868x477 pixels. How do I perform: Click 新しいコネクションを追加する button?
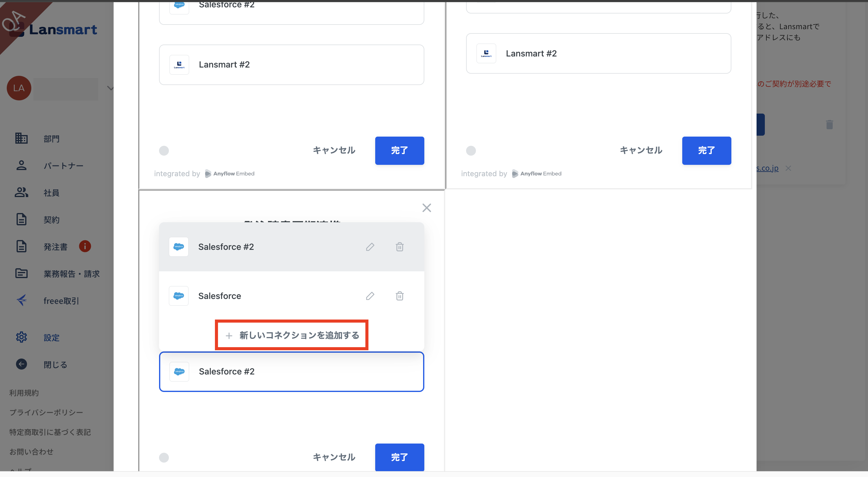292,335
